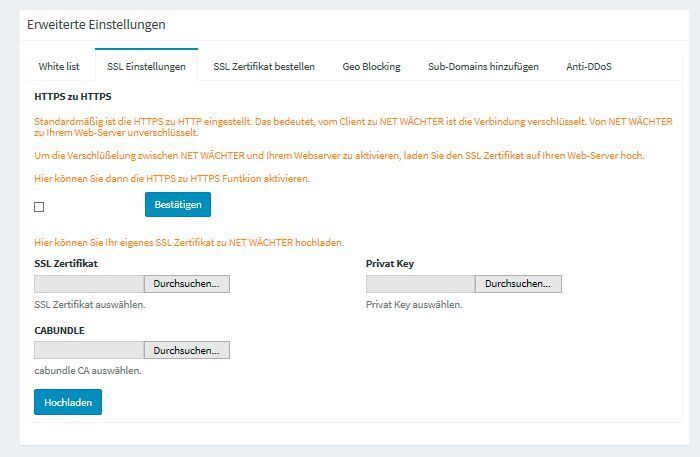Click the CABUNDLE file path field

tap(89, 350)
